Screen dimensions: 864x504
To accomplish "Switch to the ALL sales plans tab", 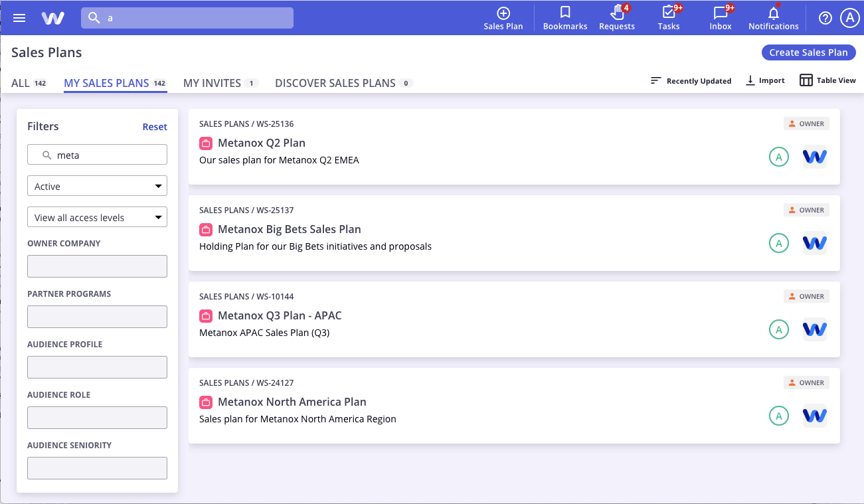I will click(x=19, y=83).
